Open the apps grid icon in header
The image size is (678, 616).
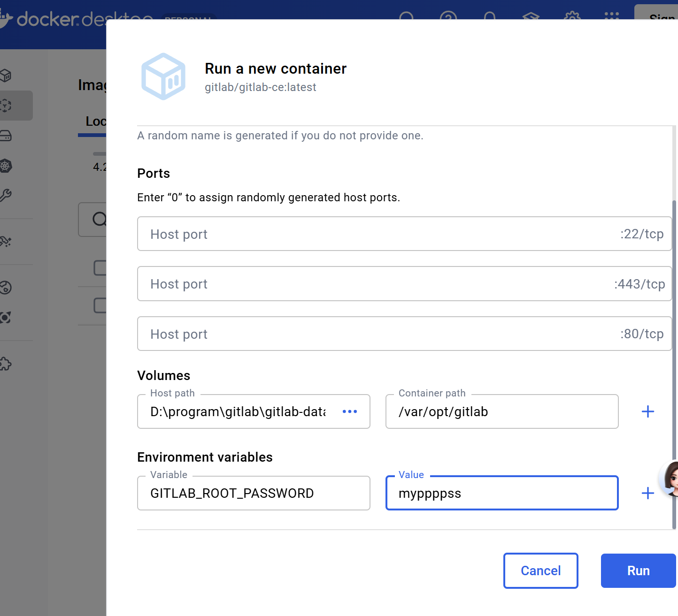coord(612,16)
